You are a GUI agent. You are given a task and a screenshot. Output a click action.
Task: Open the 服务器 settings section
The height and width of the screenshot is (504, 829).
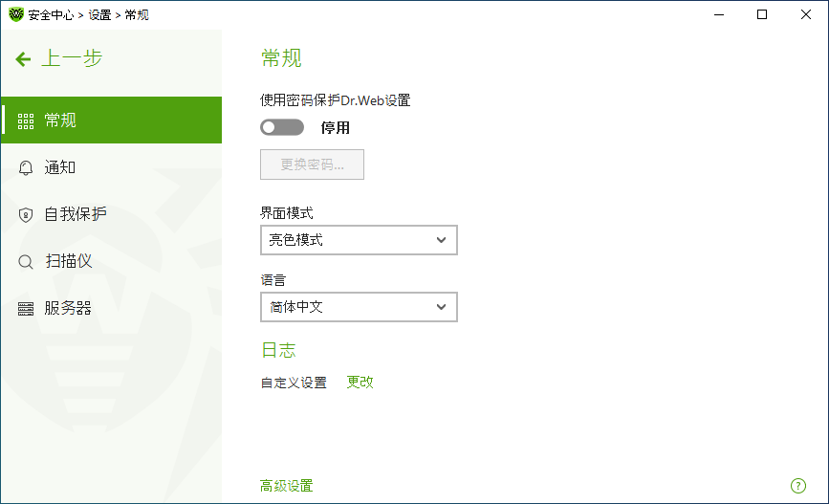pos(111,308)
